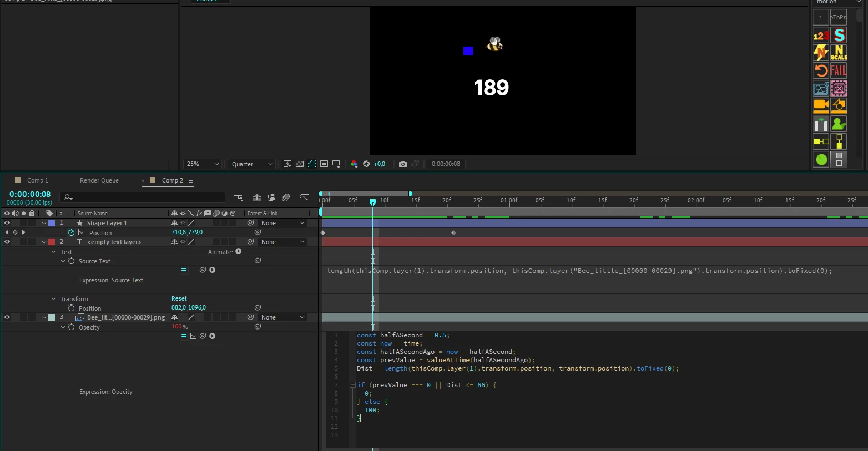
Task: Hide the empty text layer
Action: 7,242
